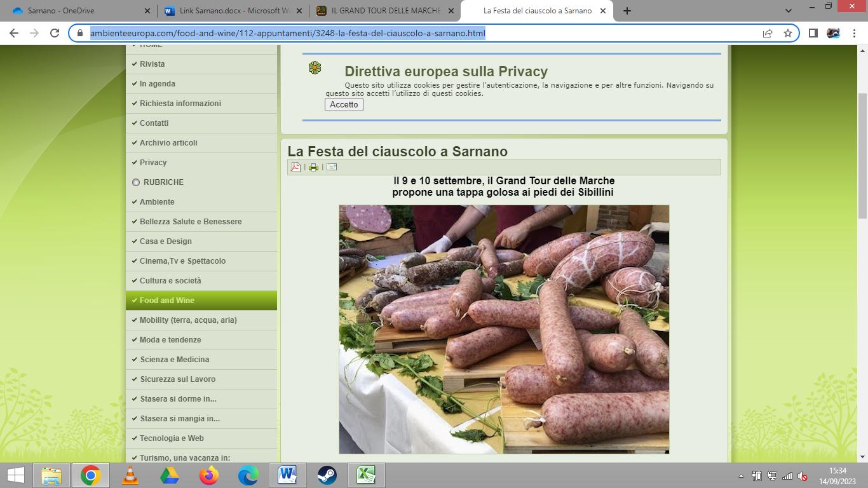Open Bellezza Salute e Benessere section
This screenshot has width=868, height=488.
tap(201, 222)
